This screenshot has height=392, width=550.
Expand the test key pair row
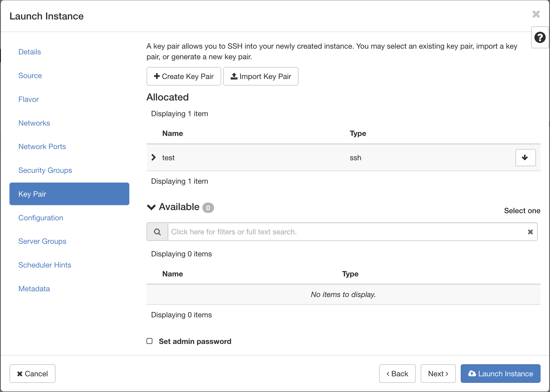tap(154, 157)
